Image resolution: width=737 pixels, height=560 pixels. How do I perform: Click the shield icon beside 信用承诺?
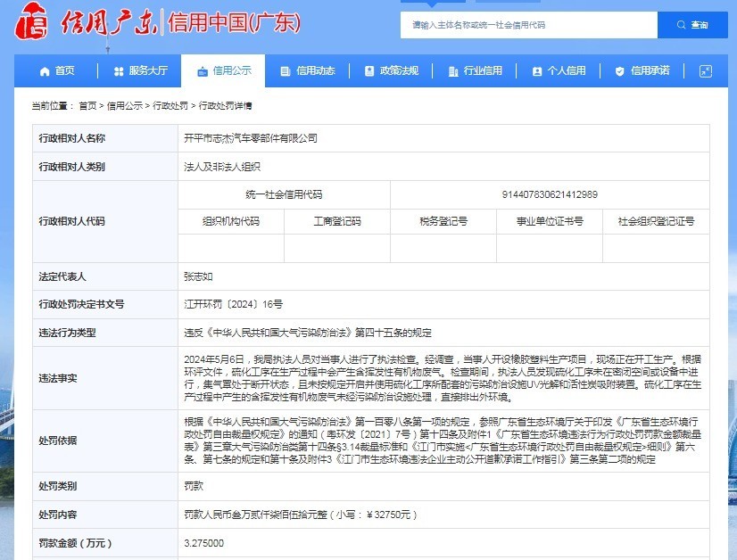click(x=619, y=71)
